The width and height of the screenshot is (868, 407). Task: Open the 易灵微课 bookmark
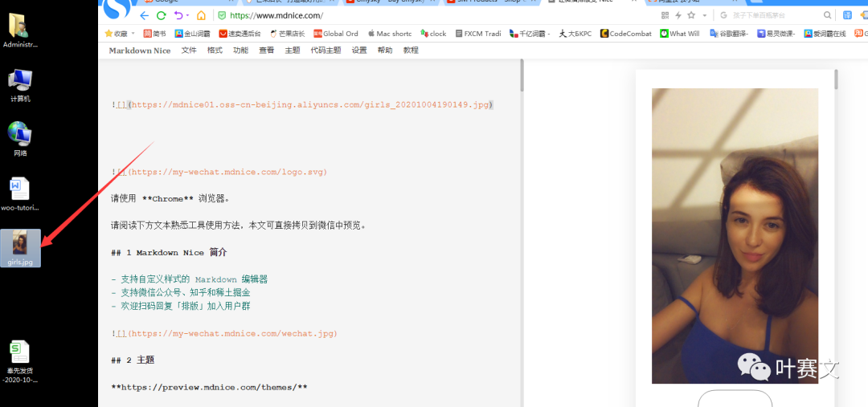776,34
